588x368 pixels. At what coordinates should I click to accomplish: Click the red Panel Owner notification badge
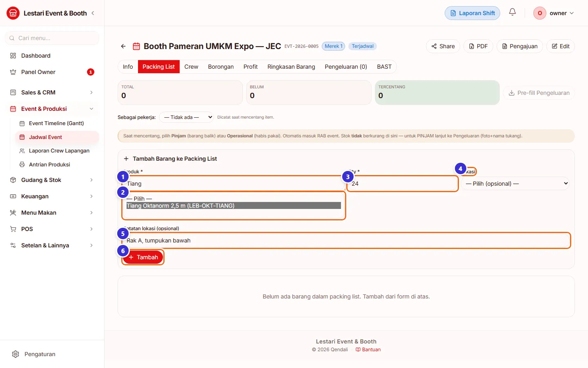click(x=91, y=72)
